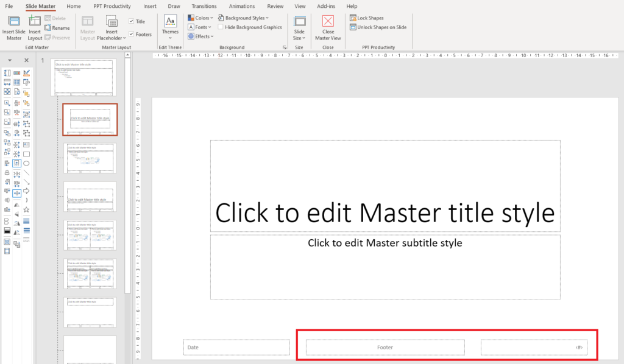This screenshot has height=364, width=624.
Task: Open the side toolbar options arrow
Action: tap(10, 60)
